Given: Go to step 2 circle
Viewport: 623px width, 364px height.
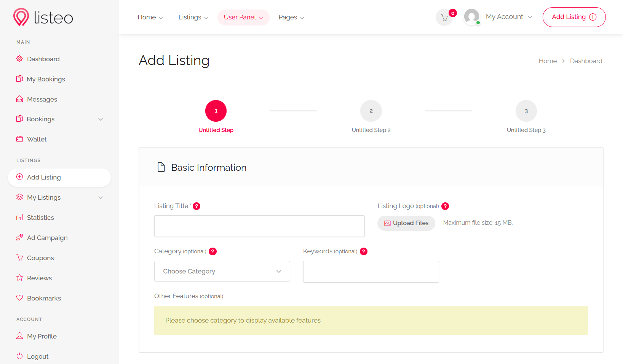Looking at the screenshot, I should point(371,111).
